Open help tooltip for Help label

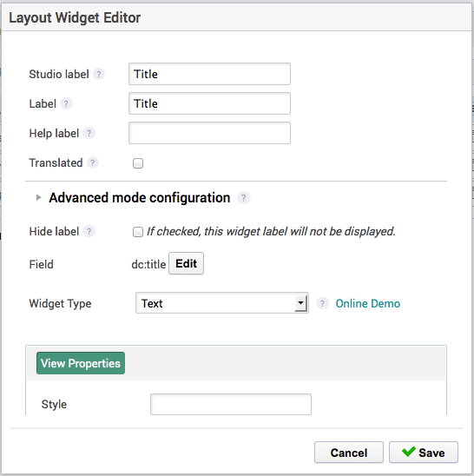(x=89, y=133)
